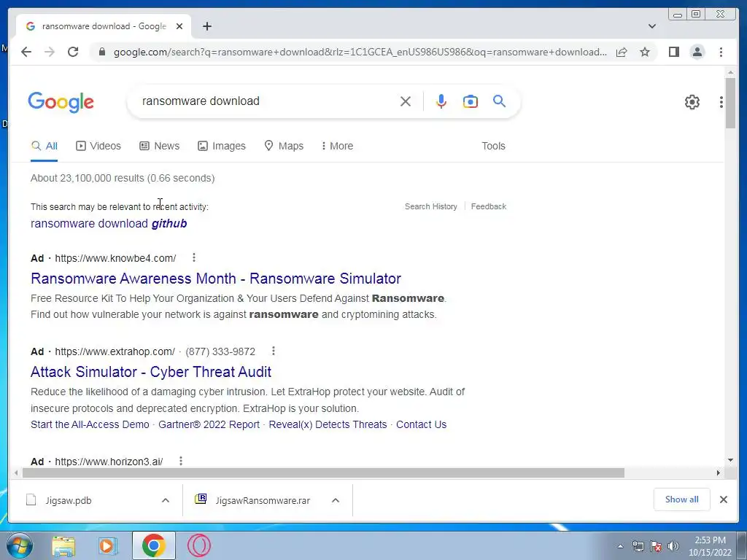This screenshot has width=747, height=560.
Task: Start a voice search with the microphone icon
Action: 441,101
